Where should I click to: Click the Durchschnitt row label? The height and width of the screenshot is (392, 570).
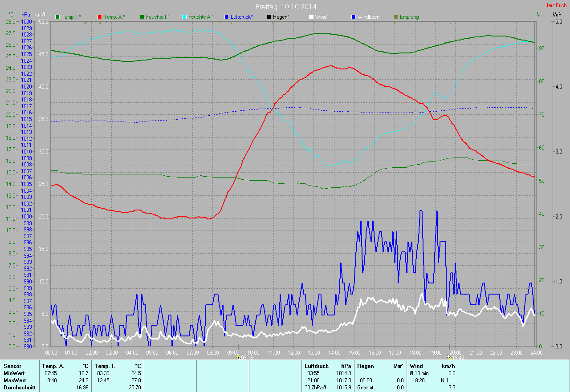tap(20, 388)
